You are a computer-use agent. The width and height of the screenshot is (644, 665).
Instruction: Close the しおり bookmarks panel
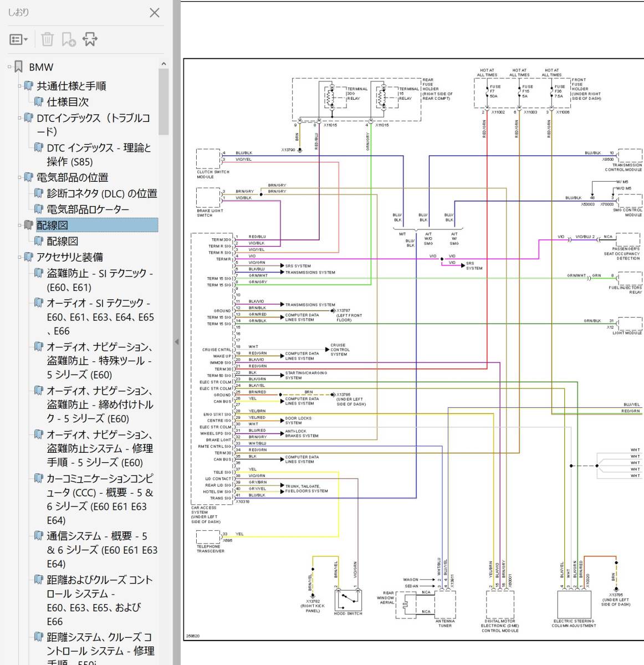click(x=155, y=13)
